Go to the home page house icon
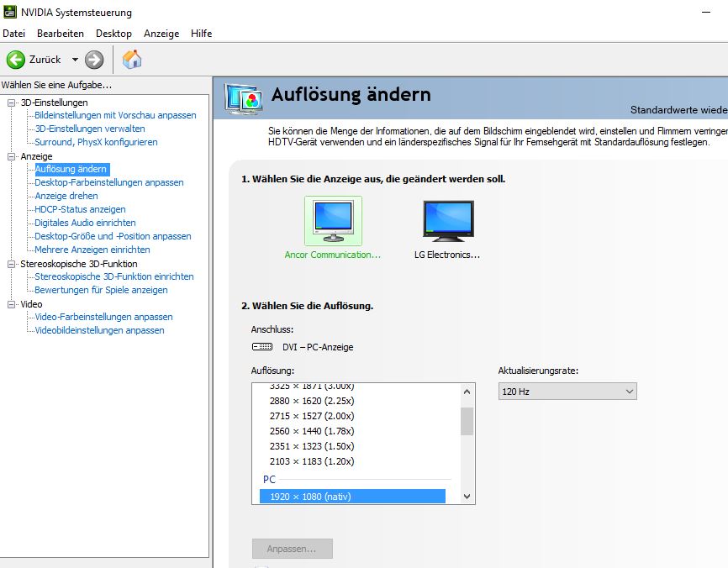The width and height of the screenshot is (728, 568). [x=132, y=60]
